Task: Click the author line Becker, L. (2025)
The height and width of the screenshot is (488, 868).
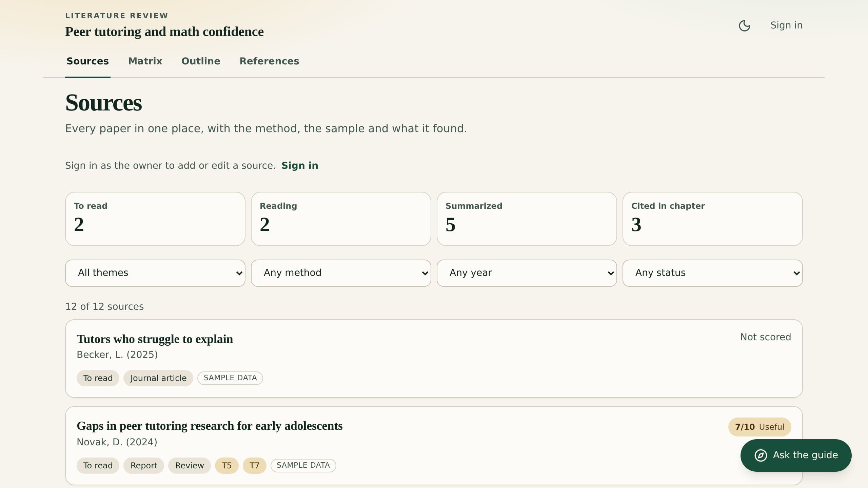Action: [117, 354]
